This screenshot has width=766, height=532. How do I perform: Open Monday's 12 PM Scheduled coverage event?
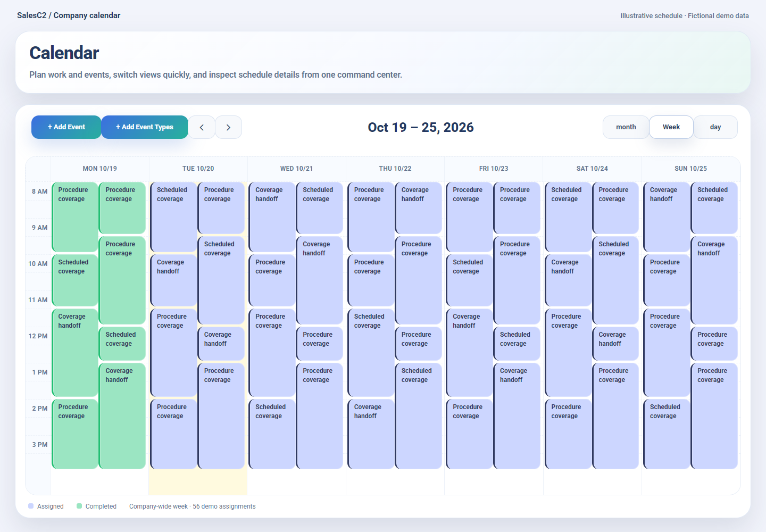pyautogui.click(x=122, y=344)
